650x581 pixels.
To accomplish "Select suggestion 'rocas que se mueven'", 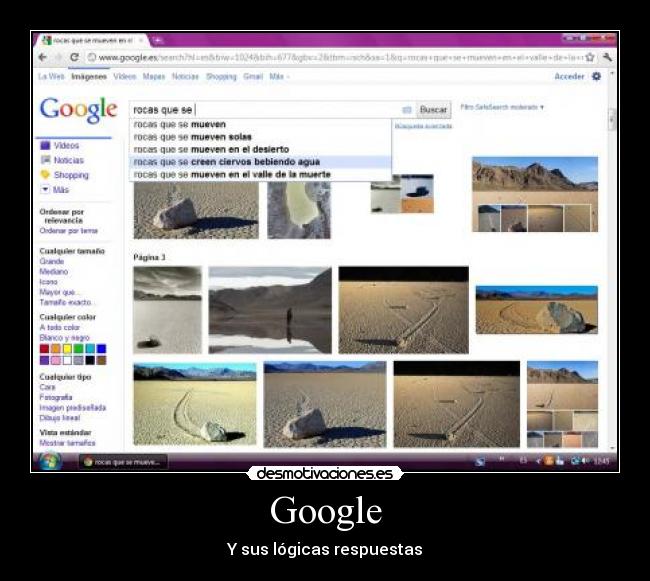I will point(260,124).
